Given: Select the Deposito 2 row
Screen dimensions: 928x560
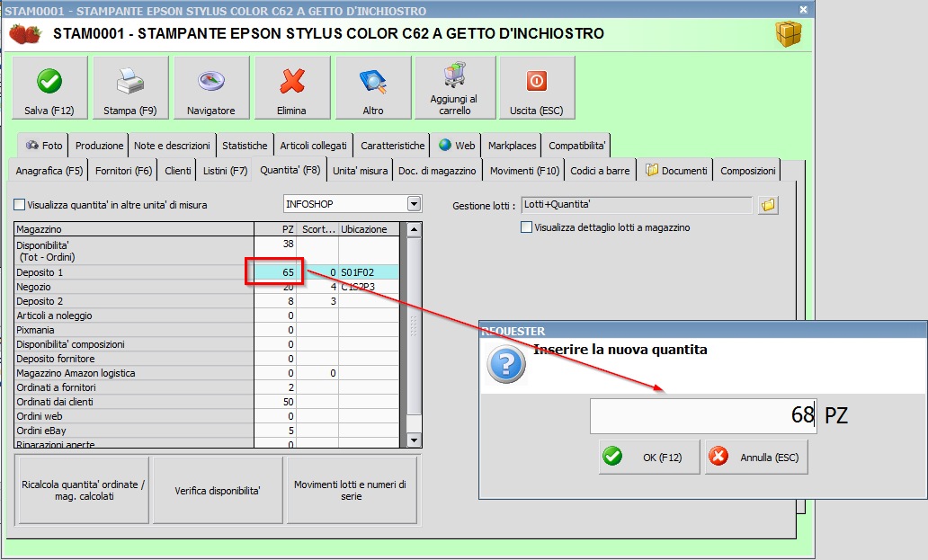Looking at the screenshot, I should tap(207, 301).
